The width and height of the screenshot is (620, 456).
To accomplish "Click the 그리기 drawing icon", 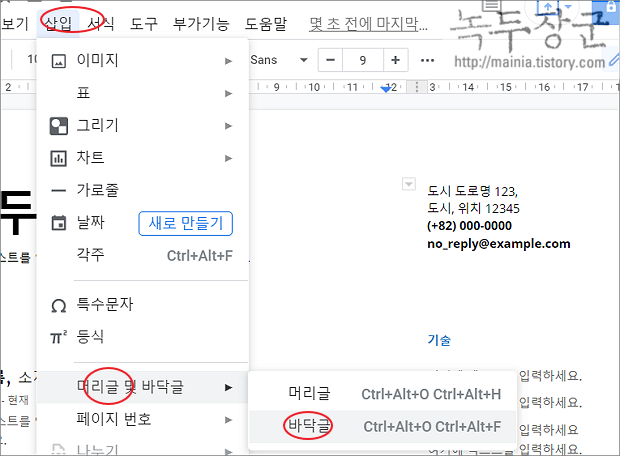I will [x=59, y=126].
